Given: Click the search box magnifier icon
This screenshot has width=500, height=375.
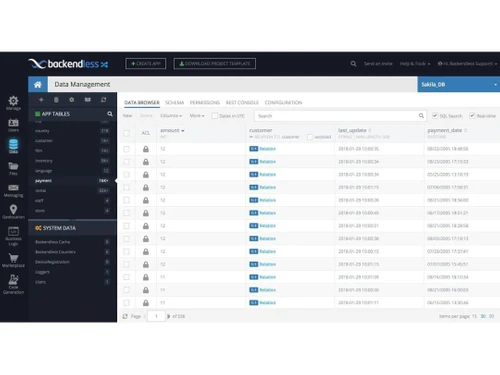Looking at the screenshot, I should click(421, 116).
